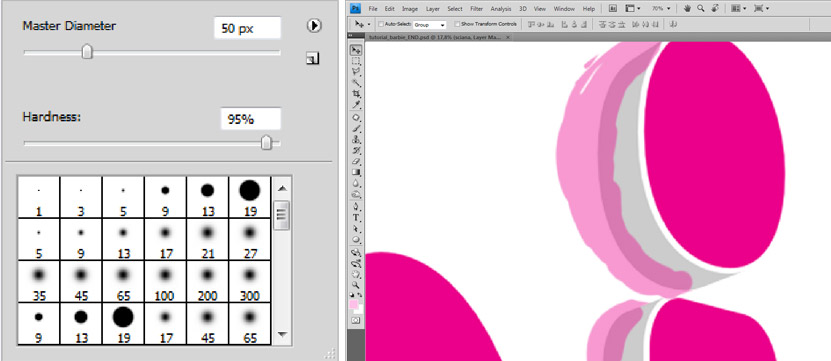Open brush panel flyout menu arrow
This screenshot has height=361, width=831.
tap(314, 25)
